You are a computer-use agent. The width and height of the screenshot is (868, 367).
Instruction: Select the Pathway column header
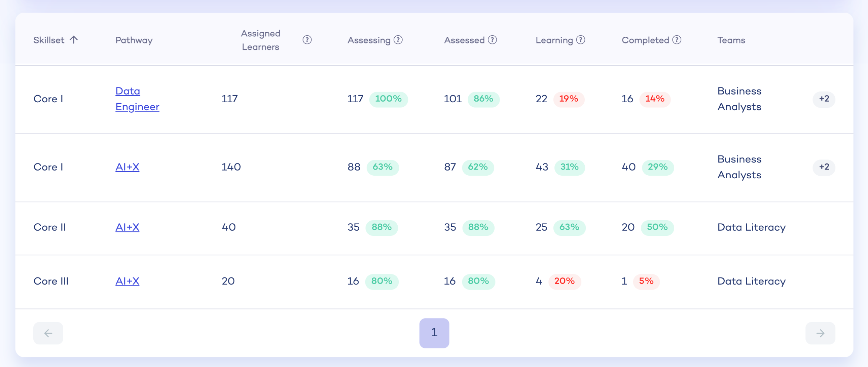pyautogui.click(x=134, y=40)
